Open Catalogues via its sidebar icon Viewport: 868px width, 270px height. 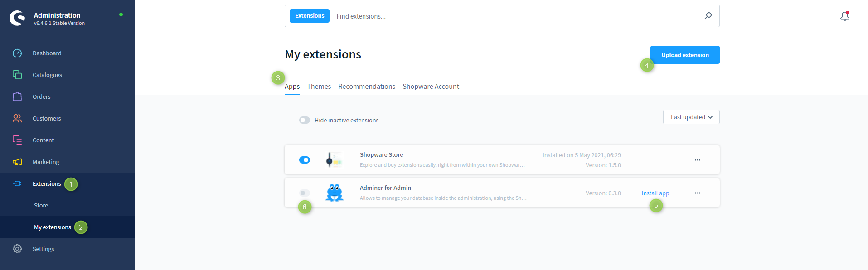point(17,75)
